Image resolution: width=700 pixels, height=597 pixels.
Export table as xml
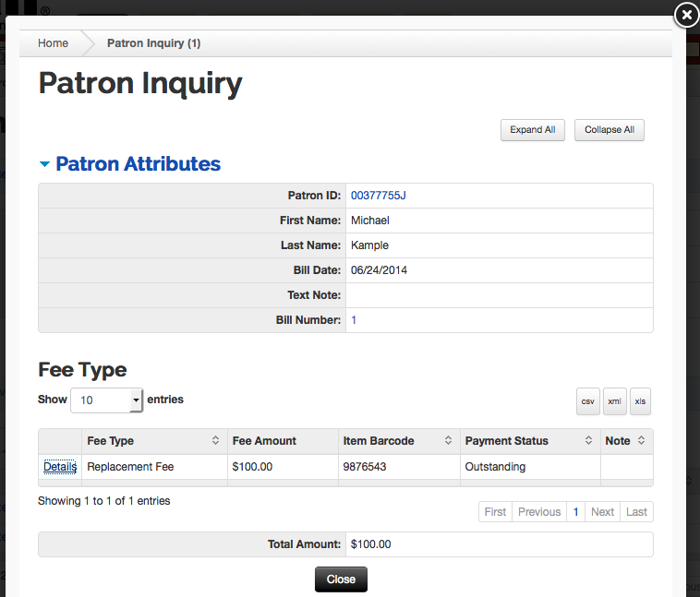click(x=614, y=401)
